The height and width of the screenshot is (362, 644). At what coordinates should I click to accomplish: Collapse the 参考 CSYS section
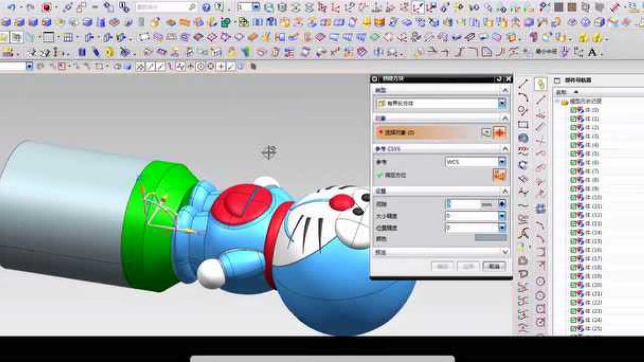point(505,149)
